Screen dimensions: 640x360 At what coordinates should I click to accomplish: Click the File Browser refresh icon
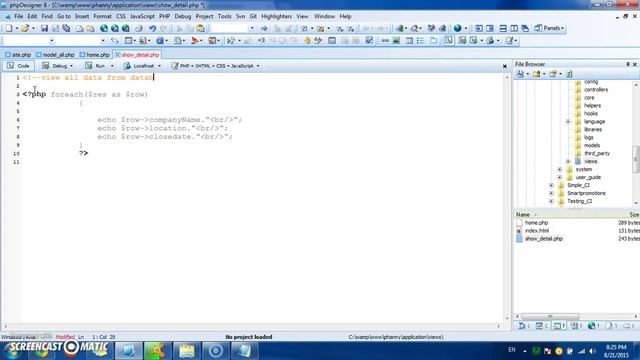coord(569,74)
